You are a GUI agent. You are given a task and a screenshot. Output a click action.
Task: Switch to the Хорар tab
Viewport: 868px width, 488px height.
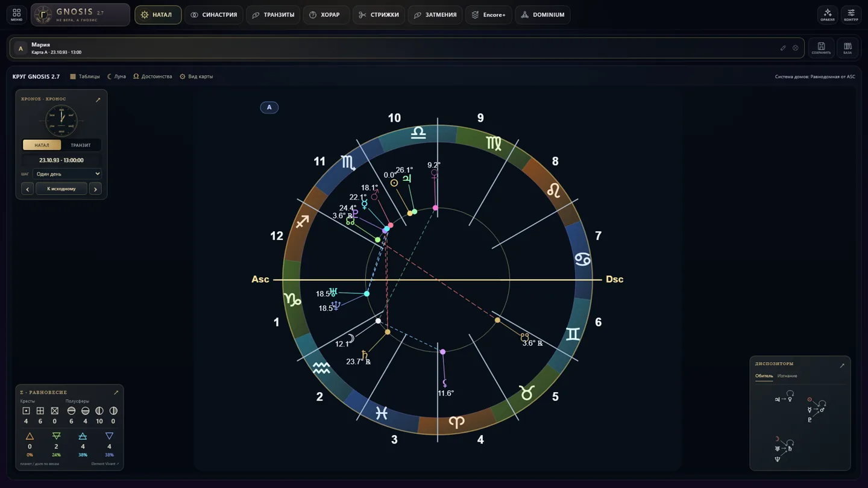tap(325, 14)
